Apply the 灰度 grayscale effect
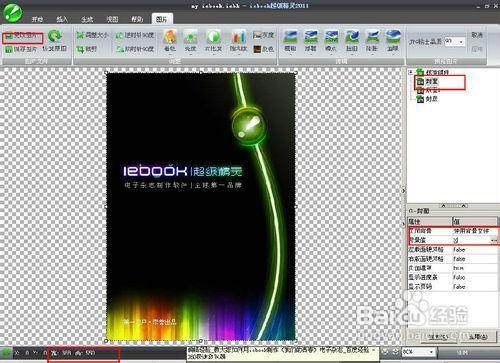 point(263,35)
